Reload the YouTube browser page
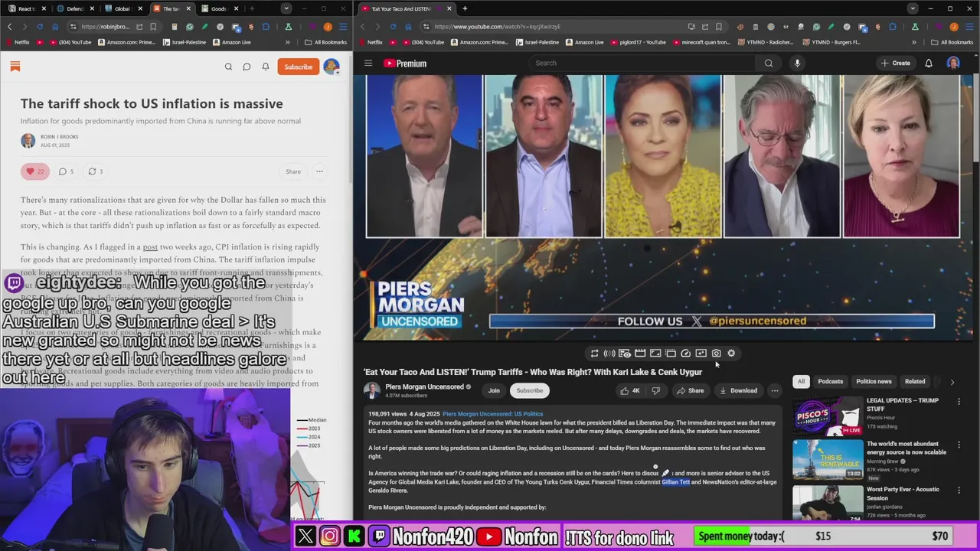Viewport: 980px width, 551px height. 393,27
